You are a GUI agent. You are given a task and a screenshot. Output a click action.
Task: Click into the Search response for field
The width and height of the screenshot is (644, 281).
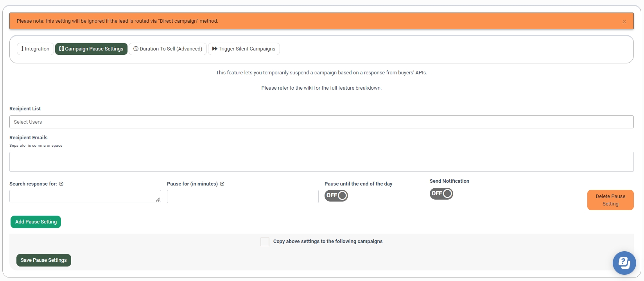pyautogui.click(x=82, y=196)
